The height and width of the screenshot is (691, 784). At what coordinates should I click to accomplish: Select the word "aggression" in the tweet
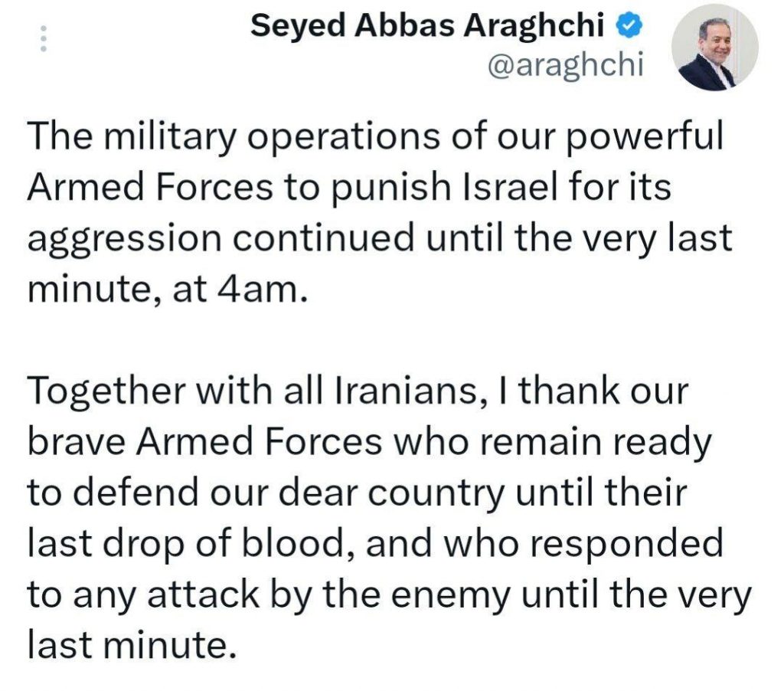[x=124, y=239]
